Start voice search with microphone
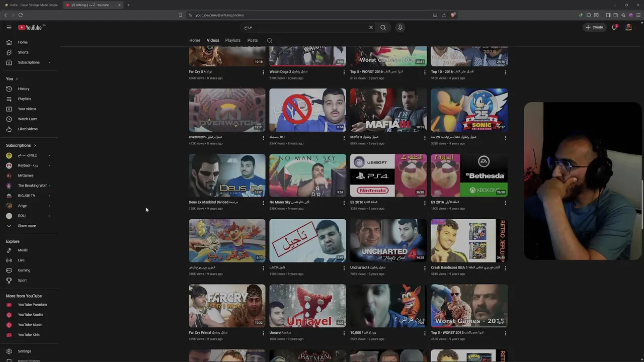The height and width of the screenshot is (362, 644). tap(400, 28)
